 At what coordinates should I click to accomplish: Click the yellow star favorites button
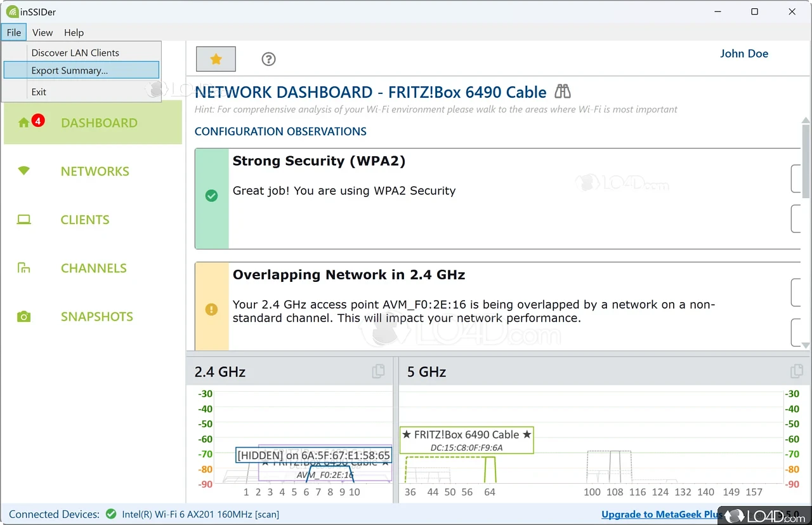pos(216,59)
